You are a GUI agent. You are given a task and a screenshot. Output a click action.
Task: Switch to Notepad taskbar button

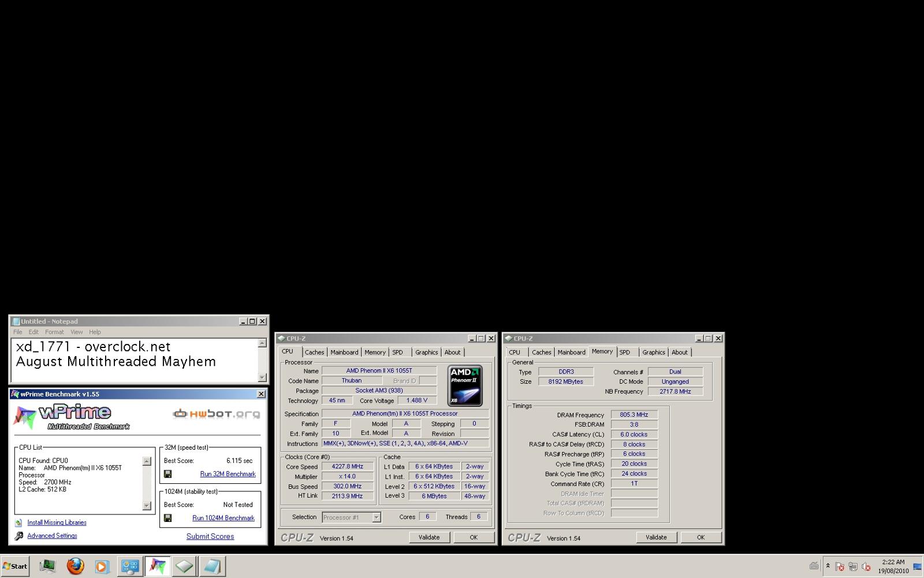pos(211,566)
